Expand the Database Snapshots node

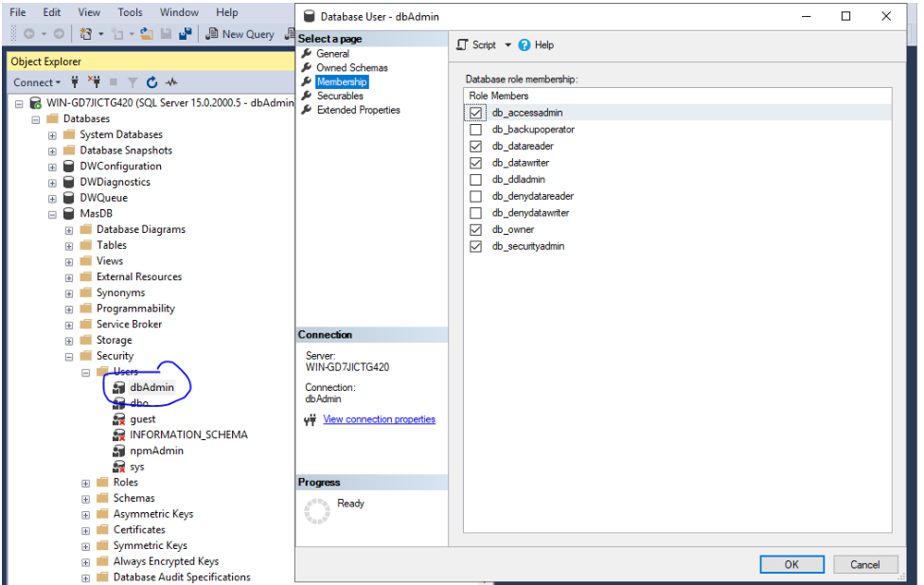click(x=52, y=151)
